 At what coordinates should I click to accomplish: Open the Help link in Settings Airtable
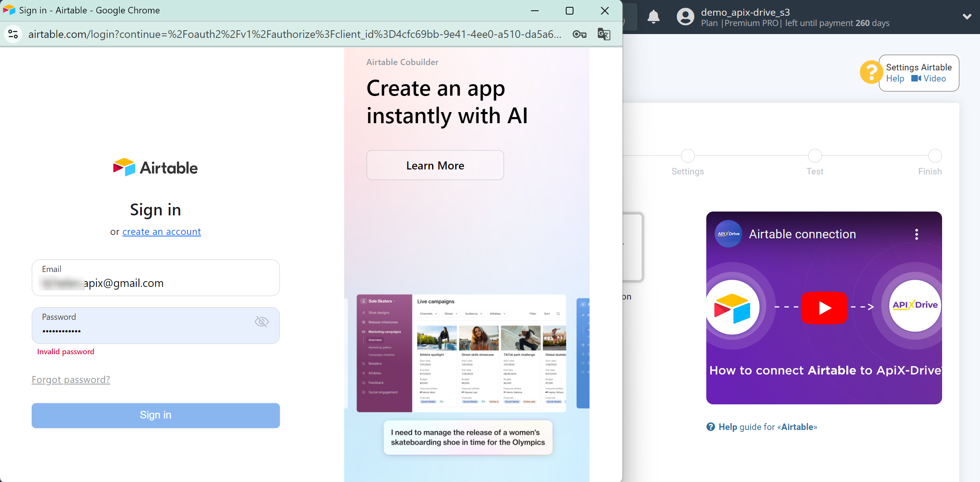pyautogui.click(x=895, y=78)
